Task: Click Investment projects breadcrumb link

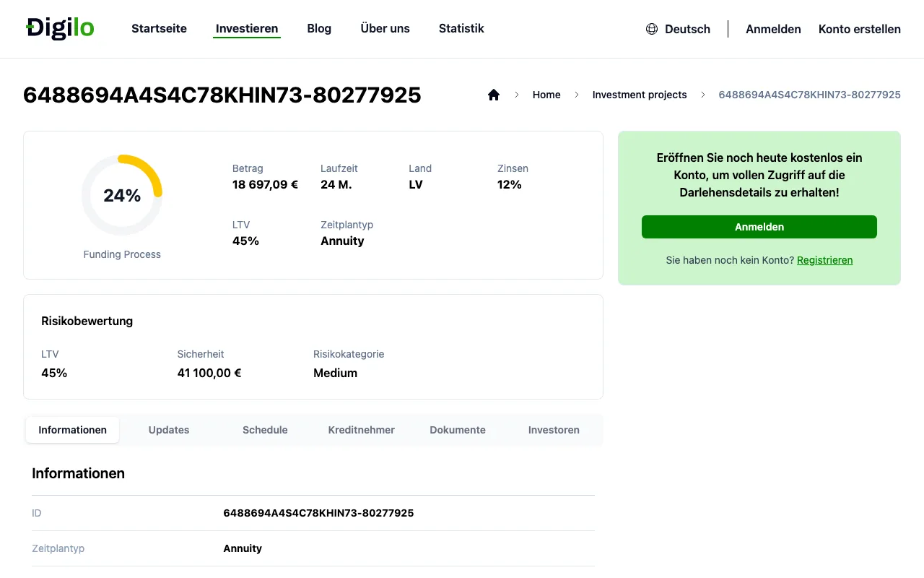Action: pyautogui.click(x=640, y=95)
